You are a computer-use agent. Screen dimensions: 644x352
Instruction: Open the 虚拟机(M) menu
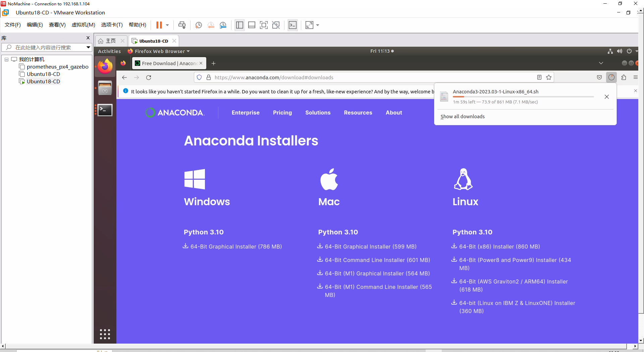point(84,25)
